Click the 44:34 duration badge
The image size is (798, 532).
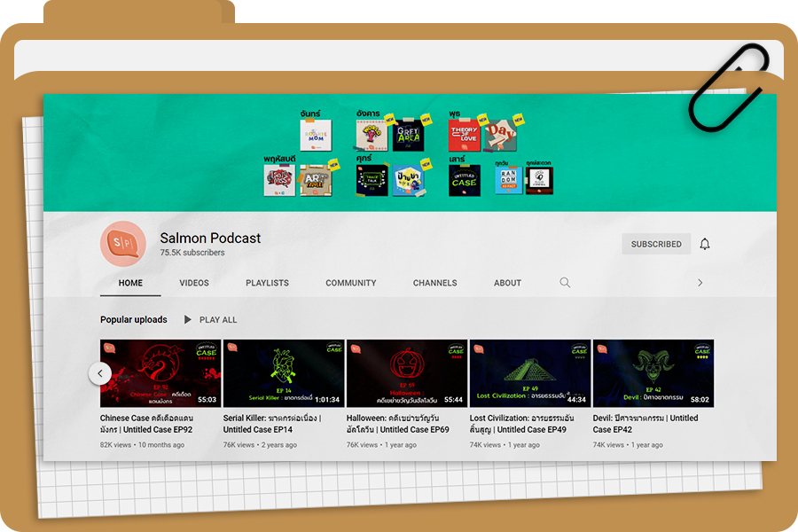576,400
